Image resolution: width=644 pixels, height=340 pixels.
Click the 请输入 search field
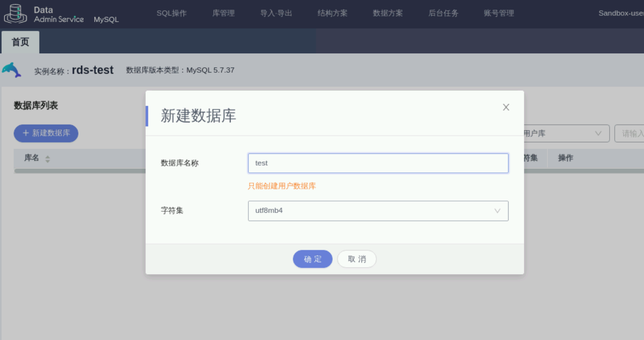pos(630,133)
